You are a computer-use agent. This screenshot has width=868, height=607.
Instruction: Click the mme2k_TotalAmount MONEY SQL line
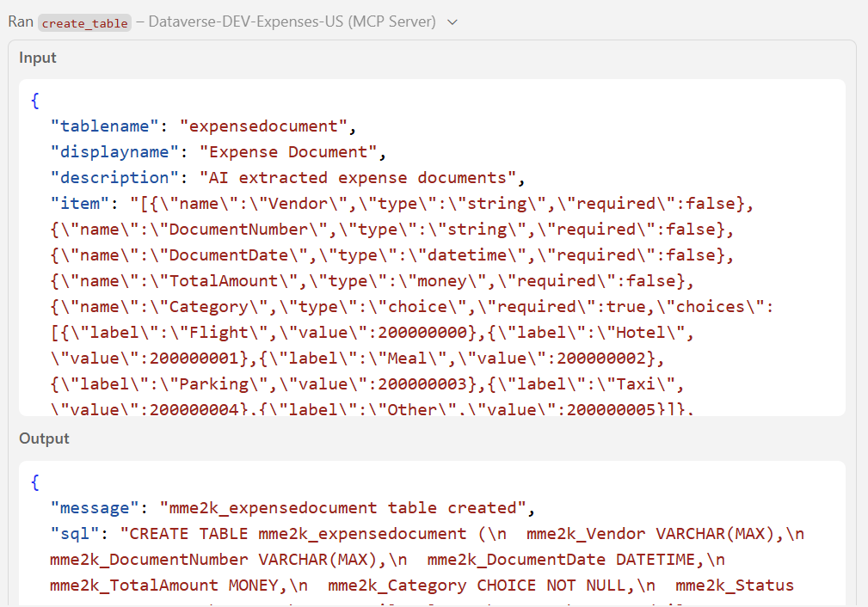178,586
